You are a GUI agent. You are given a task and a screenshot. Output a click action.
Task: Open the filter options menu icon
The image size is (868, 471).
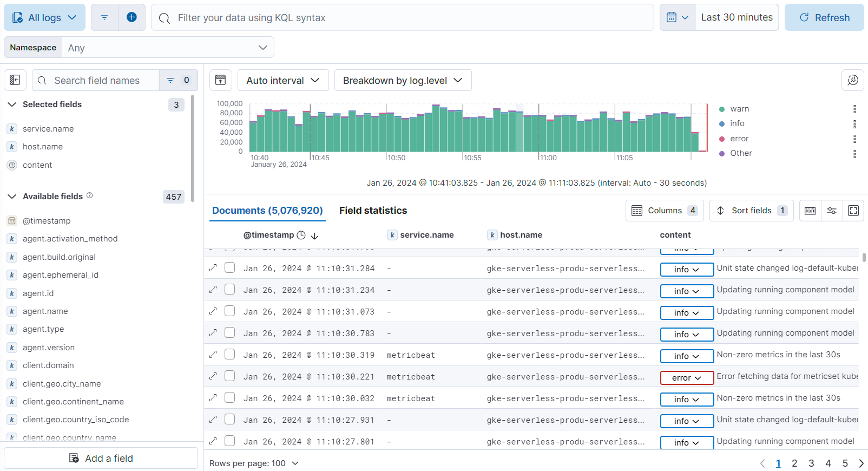pos(104,17)
